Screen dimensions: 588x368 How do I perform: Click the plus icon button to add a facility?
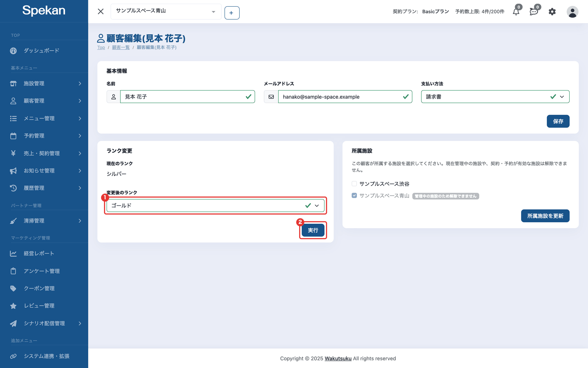pyautogui.click(x=232, y=13)
